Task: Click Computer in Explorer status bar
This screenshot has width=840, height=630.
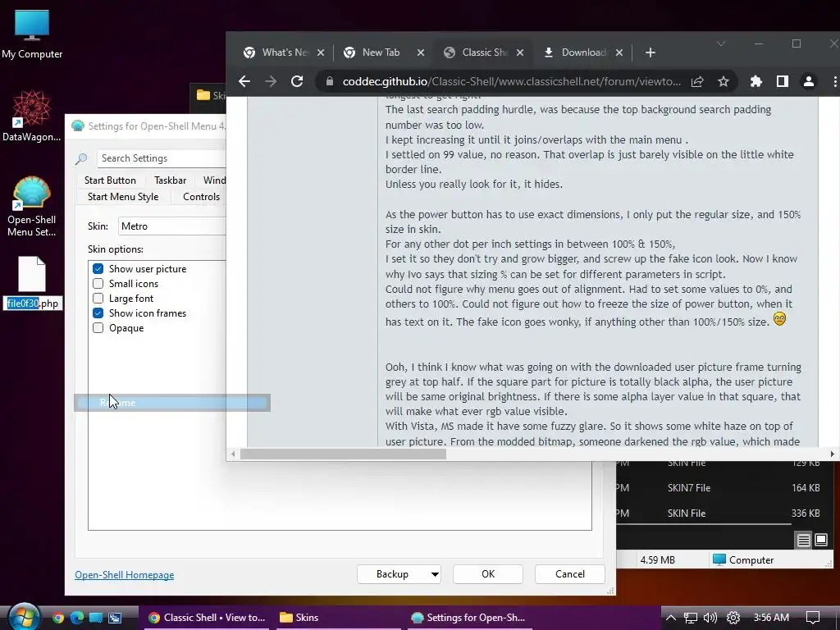Action: (743, 559)
